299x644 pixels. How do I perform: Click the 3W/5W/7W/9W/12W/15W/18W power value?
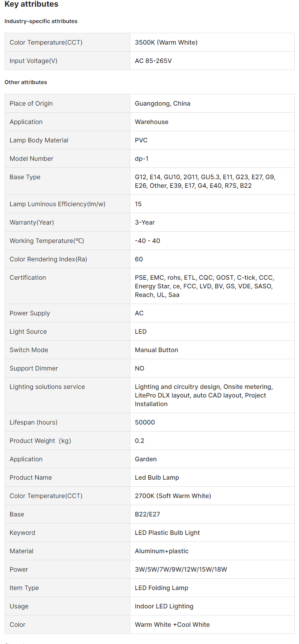pyautogui.click(x=181, y=569)
